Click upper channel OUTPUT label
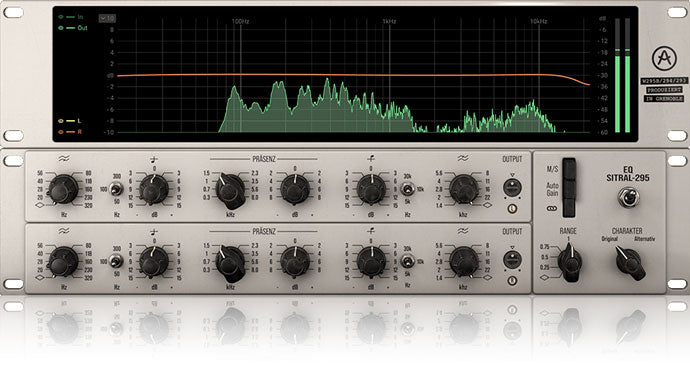Viewport: 690px width, 368px height. point(512,159)
